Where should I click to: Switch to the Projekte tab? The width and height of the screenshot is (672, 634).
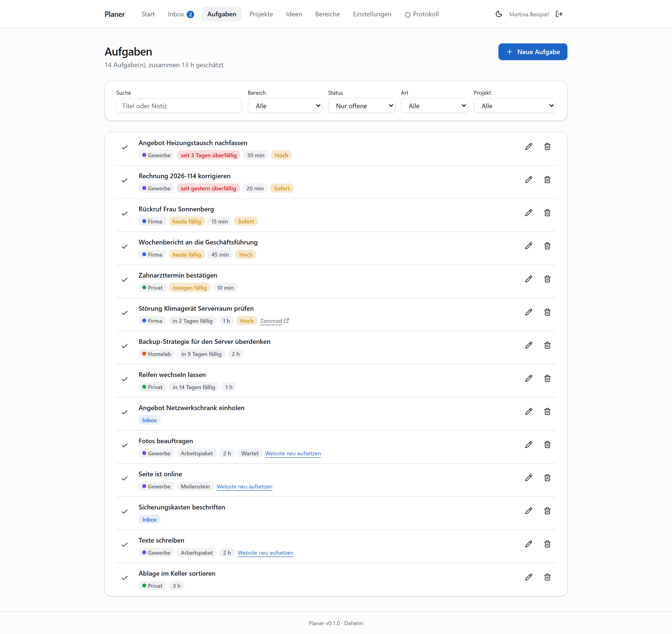(261, 14)
